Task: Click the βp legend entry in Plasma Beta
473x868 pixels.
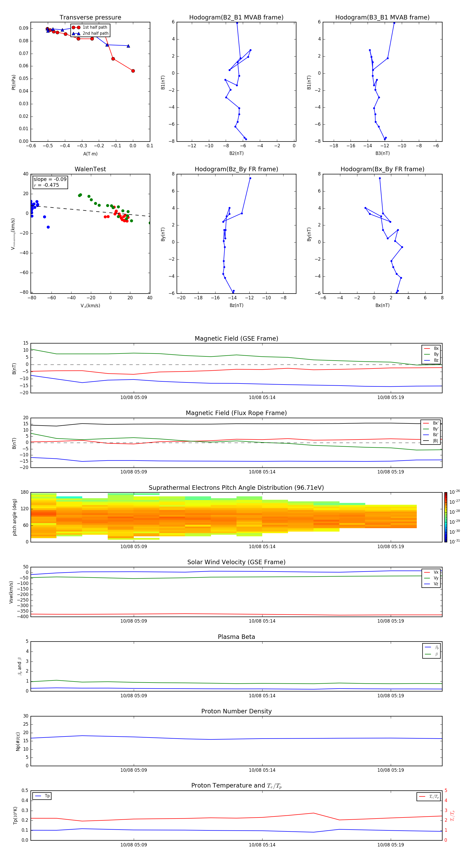Action: coord(431,647)
